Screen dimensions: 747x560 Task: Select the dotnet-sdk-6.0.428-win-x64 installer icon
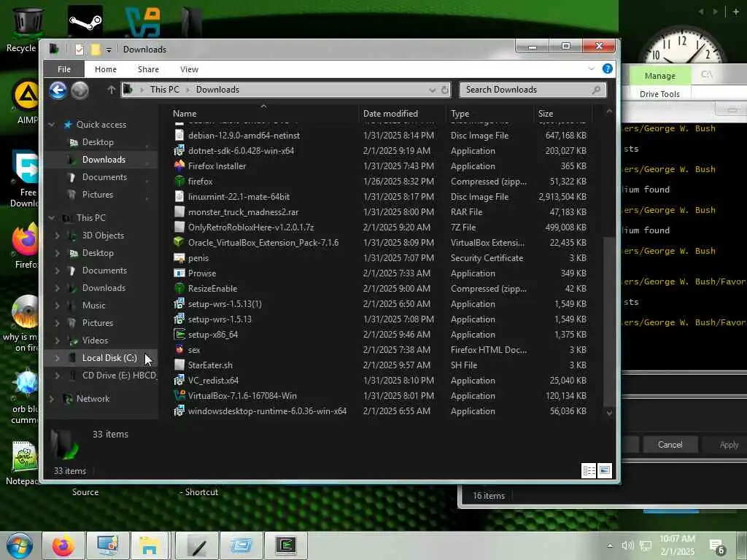[x=179, y=150]
